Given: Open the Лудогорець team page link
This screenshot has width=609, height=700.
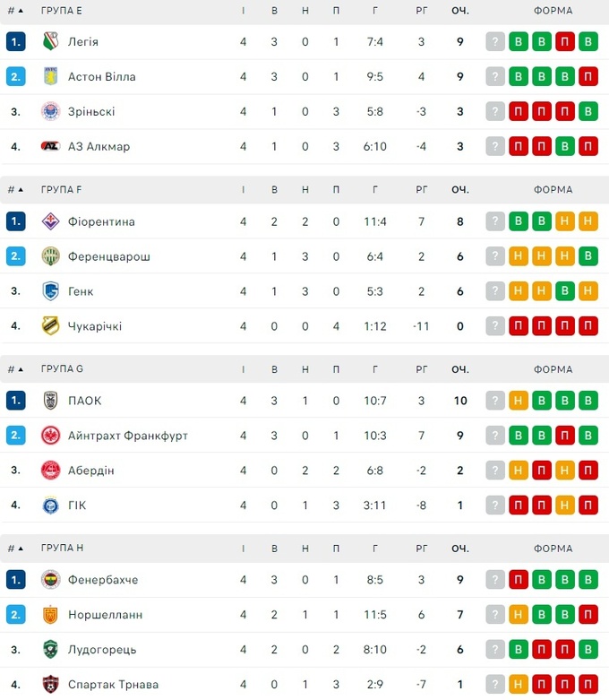Looking at the screenshot, I should tap(102, 650).
